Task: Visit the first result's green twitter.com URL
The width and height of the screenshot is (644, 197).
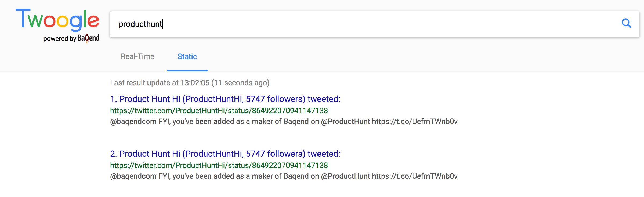Action: [x=219, y=111]
